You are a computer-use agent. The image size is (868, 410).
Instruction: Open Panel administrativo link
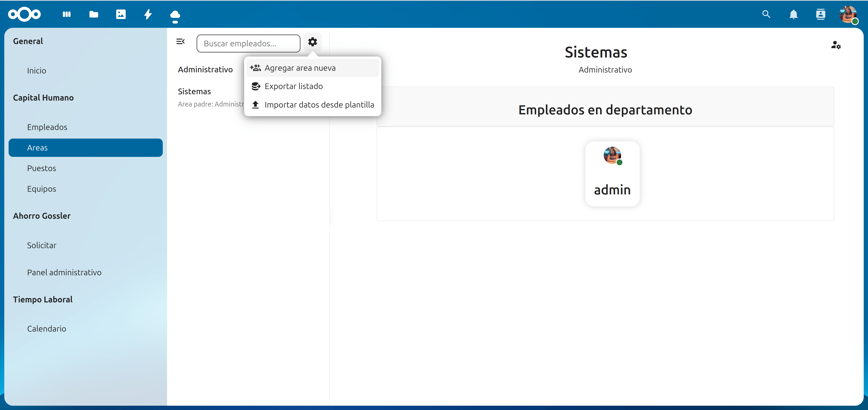[64, 272]
